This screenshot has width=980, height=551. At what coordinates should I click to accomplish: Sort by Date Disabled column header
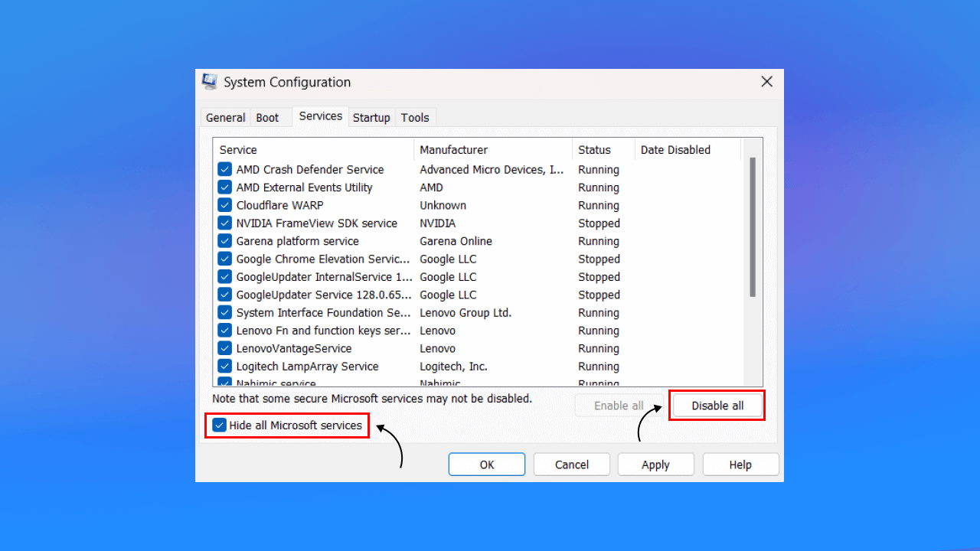pos(688,150)
